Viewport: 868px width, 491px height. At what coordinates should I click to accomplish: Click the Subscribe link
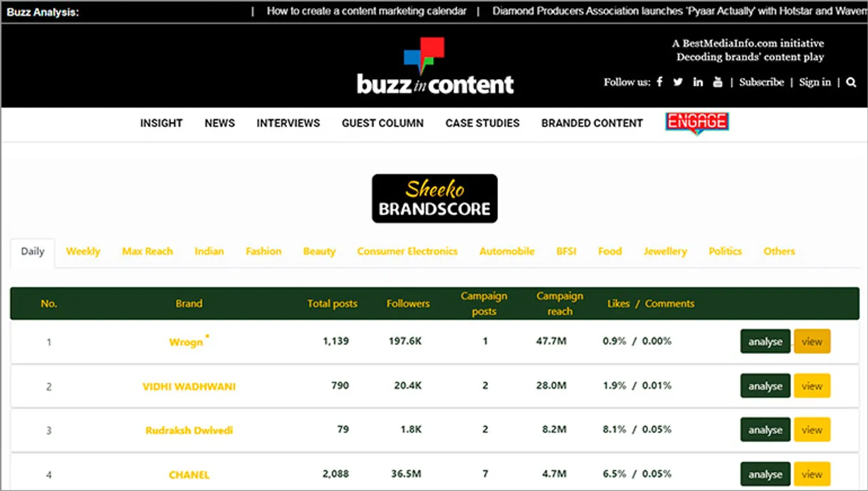(x=762, y=82)
